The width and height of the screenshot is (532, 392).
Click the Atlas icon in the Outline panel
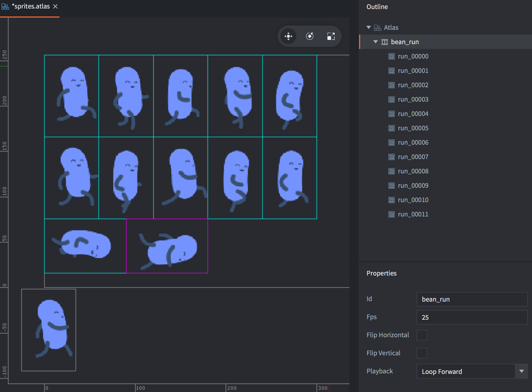[377, 27]
